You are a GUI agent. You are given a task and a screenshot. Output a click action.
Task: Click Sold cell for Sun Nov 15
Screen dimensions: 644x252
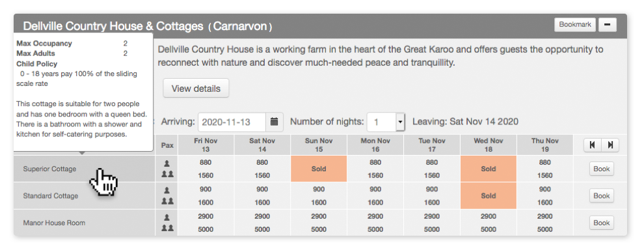tap(319, 169)
